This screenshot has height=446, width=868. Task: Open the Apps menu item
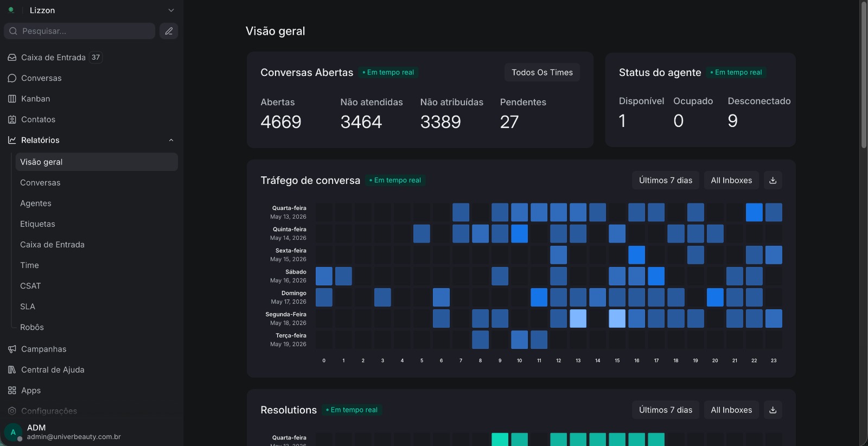[x=91, y=390]
